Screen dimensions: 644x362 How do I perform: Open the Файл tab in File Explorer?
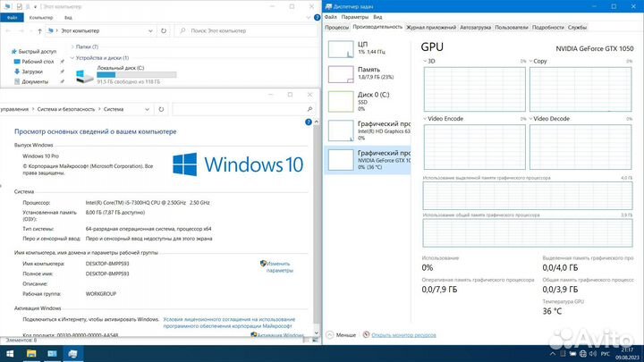point(12,18)
